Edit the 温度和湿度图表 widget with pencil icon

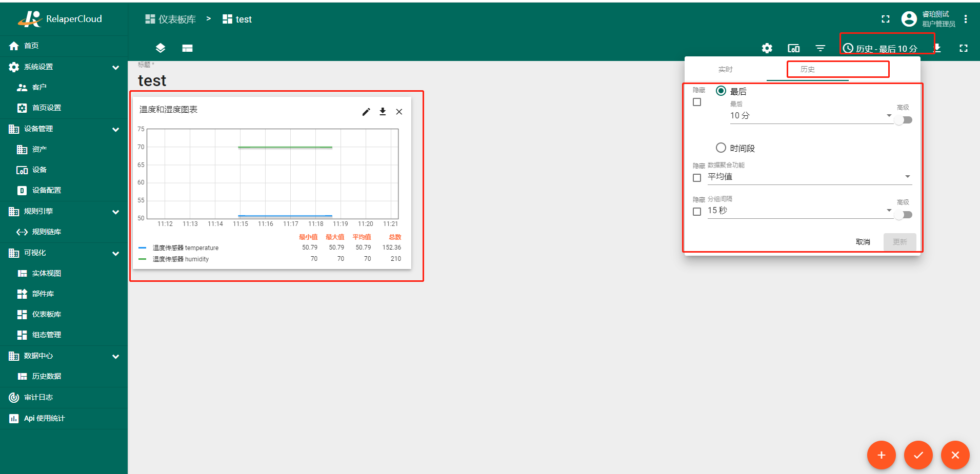click(366, 112)
